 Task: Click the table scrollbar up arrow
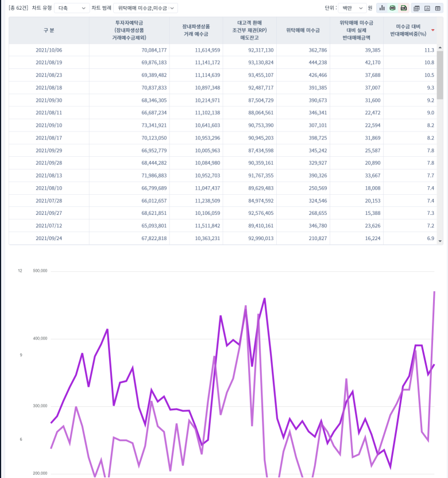point(440,48)
